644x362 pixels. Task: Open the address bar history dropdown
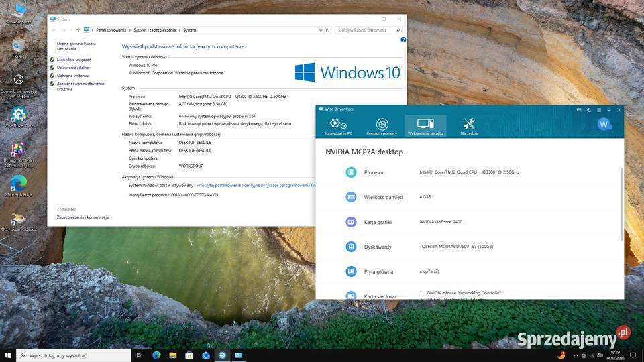[321, 30]
